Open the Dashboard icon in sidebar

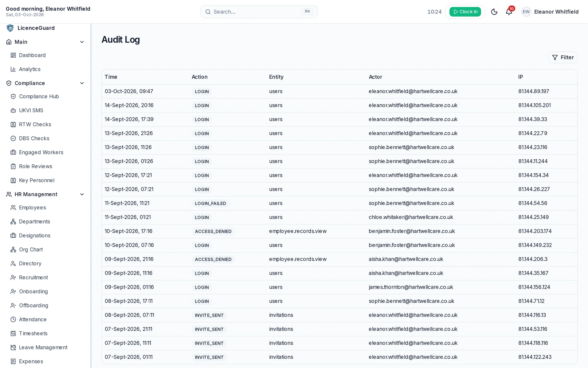(x=13, y=55)
